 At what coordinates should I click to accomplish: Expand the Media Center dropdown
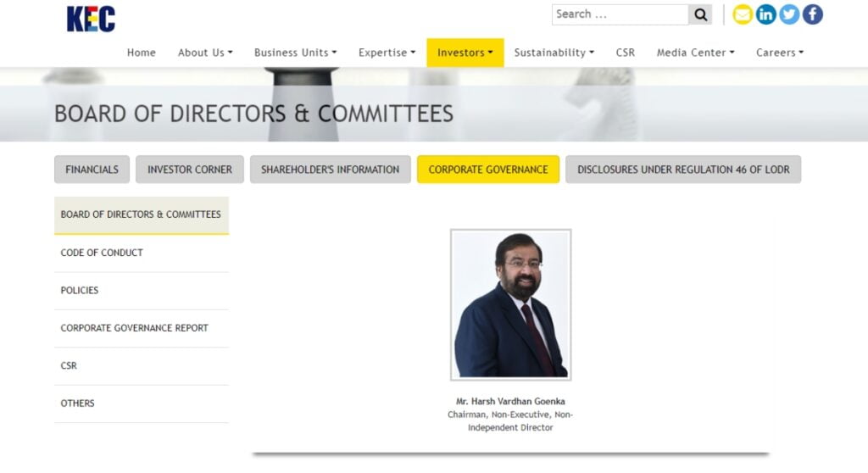tap(695, 53)
